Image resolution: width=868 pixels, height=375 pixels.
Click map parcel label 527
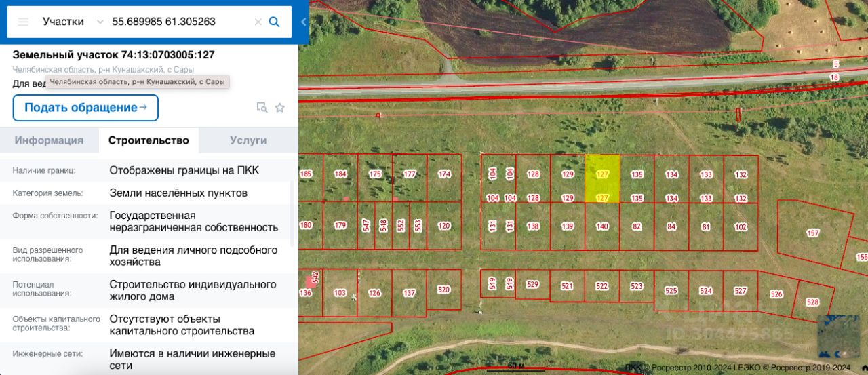[741, 290]
